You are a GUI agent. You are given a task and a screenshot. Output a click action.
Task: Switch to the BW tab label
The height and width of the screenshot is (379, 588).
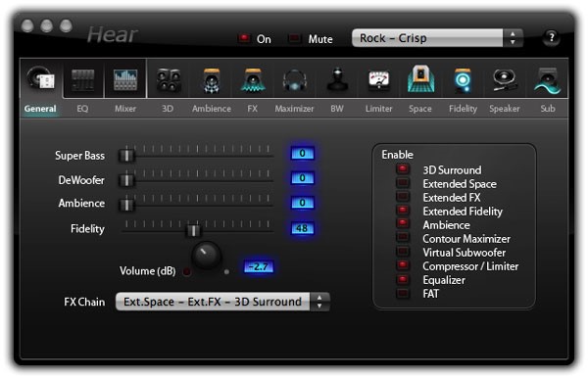coord(337,109)
